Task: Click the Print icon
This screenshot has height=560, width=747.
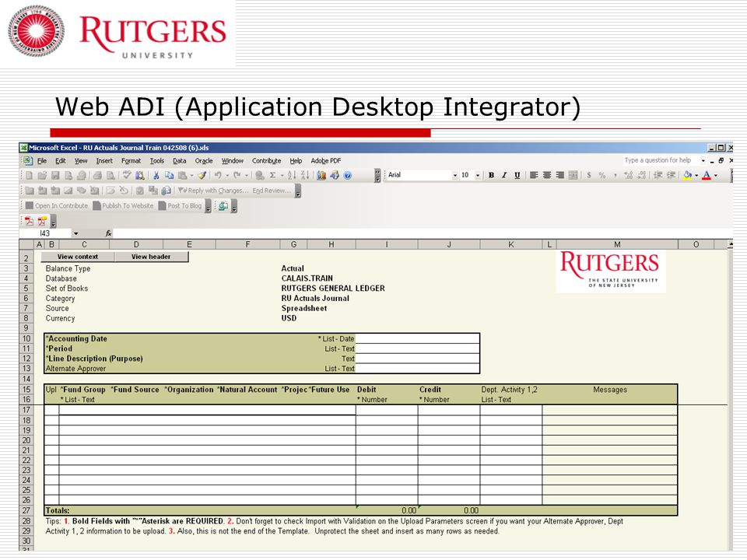Action: [x=97, y=175]
